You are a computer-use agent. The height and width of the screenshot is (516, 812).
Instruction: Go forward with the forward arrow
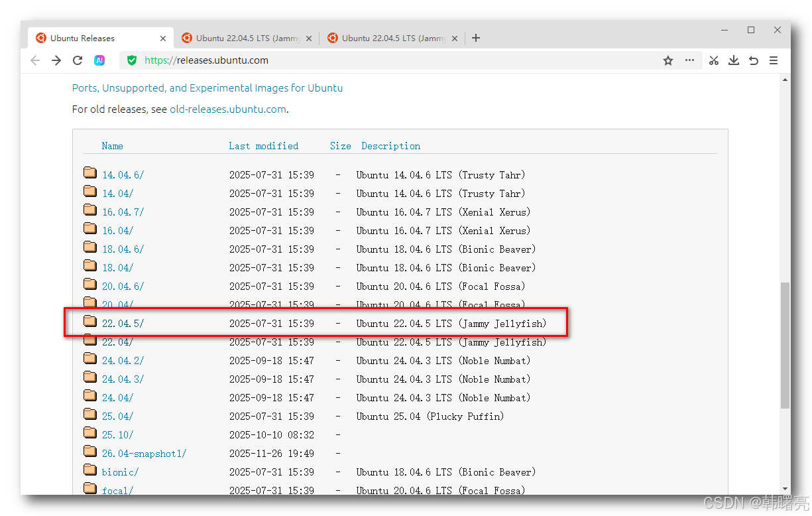tap(56, 60)
